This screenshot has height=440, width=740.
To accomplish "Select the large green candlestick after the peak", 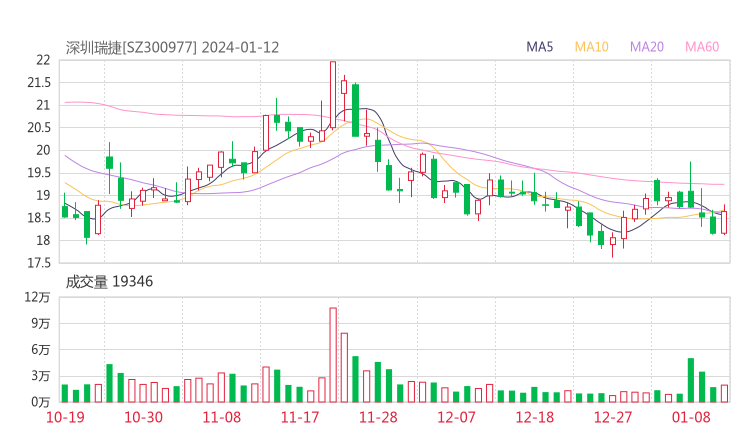I will tap(355, 110).
